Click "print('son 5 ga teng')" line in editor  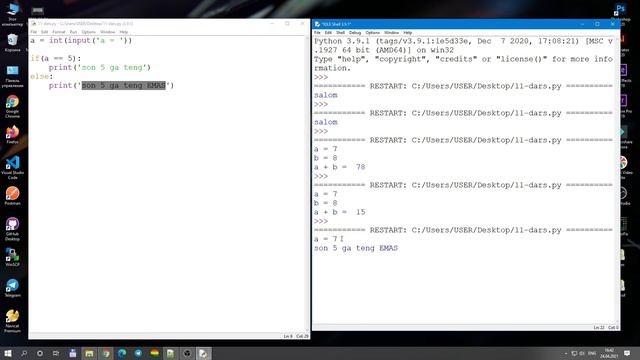pyautogui.click(x=100, y=67)
